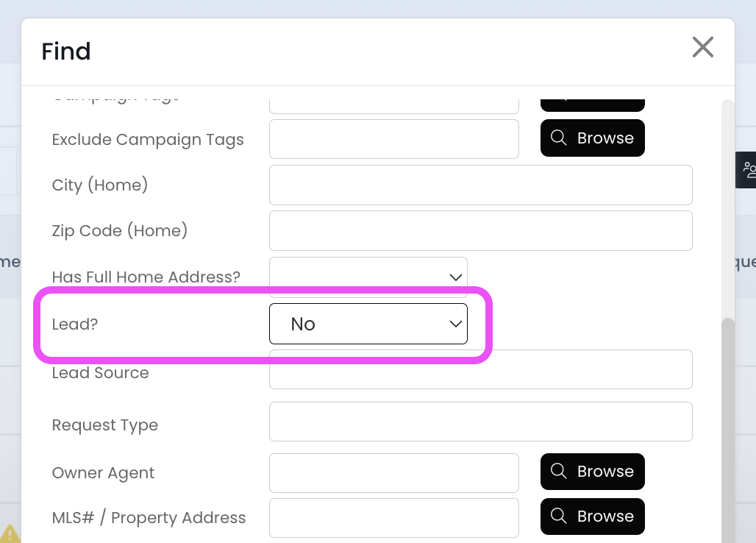Click the yellow warning icon at bottom-left

click(10, 533)
